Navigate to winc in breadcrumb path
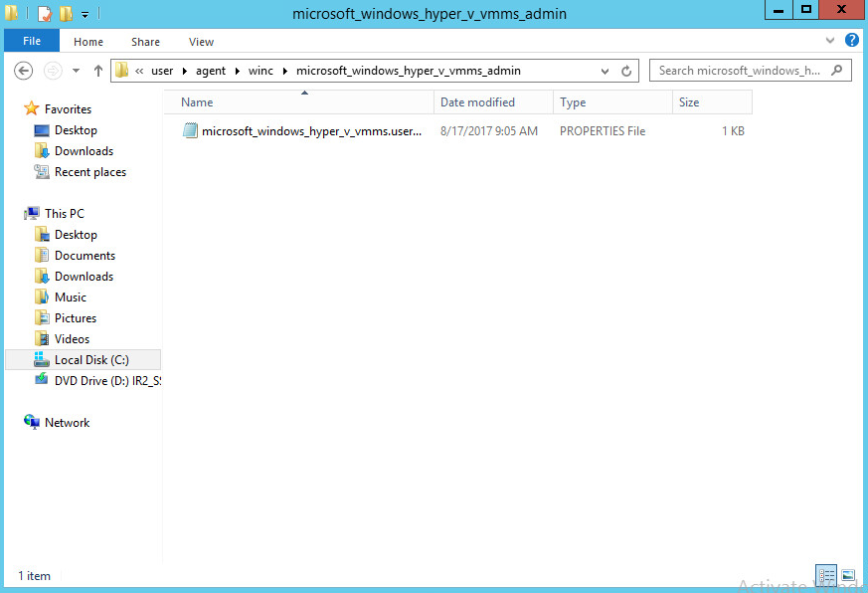The image size is (868, 593). click(260, 71)
